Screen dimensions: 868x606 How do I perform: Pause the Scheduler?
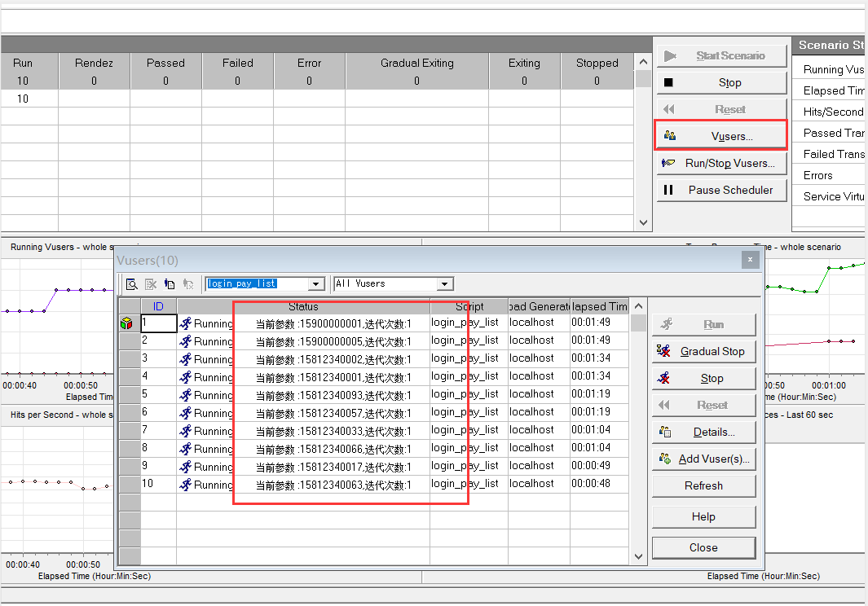click(x=721, y=190)
